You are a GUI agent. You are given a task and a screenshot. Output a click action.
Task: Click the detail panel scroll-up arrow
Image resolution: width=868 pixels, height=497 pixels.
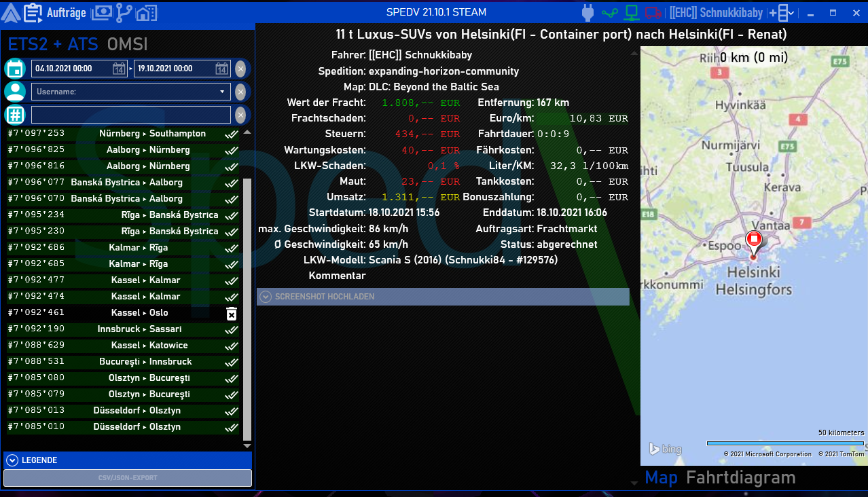(634, 52)
